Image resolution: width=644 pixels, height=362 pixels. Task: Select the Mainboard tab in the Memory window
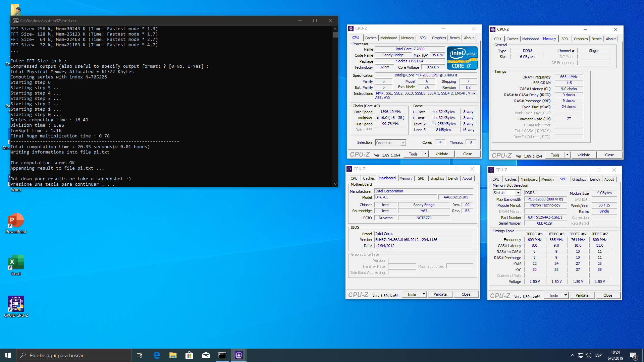pyautogui.click(x=531, y=39)
